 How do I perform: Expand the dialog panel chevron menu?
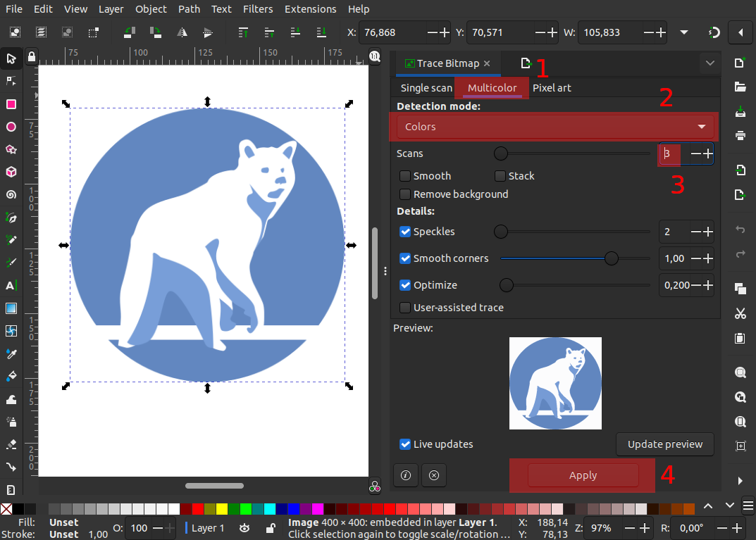coord(709,63)
